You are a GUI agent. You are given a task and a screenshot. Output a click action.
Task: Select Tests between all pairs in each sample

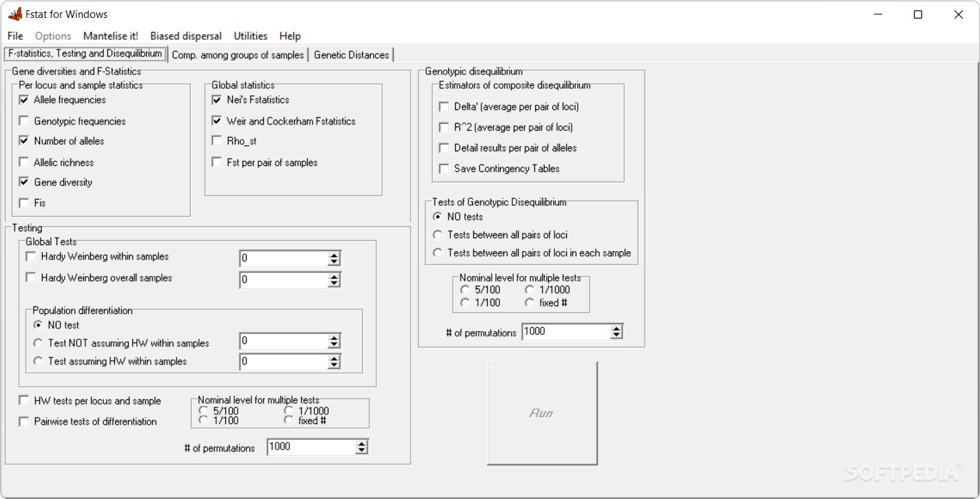437,253
